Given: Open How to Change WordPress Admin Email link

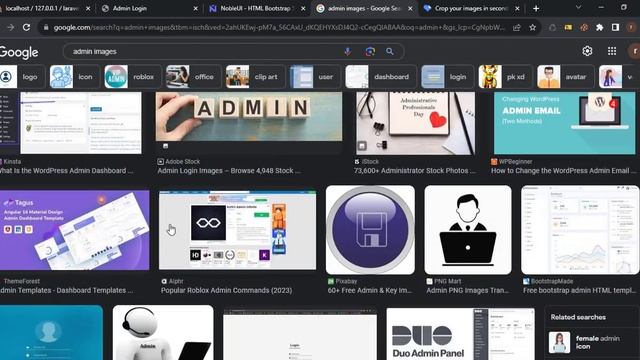Looking at the screenshot, I should pyautogui.click(x=563, y=171).
